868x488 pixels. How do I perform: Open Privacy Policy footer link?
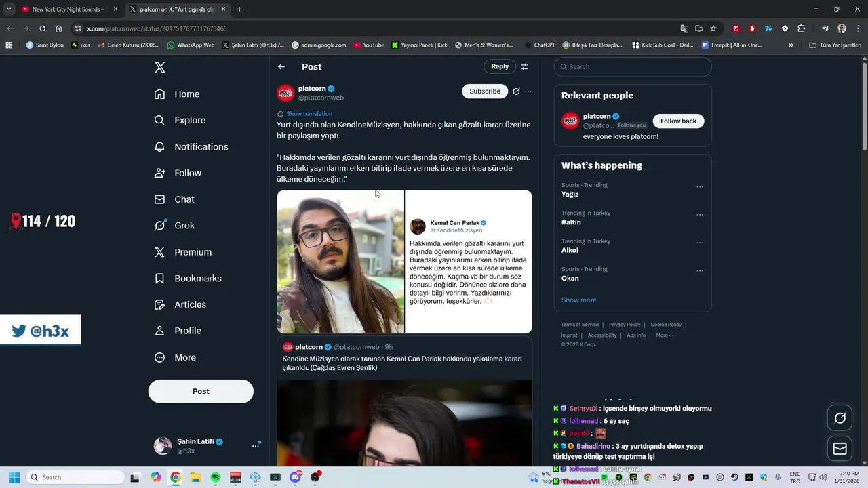625,325
